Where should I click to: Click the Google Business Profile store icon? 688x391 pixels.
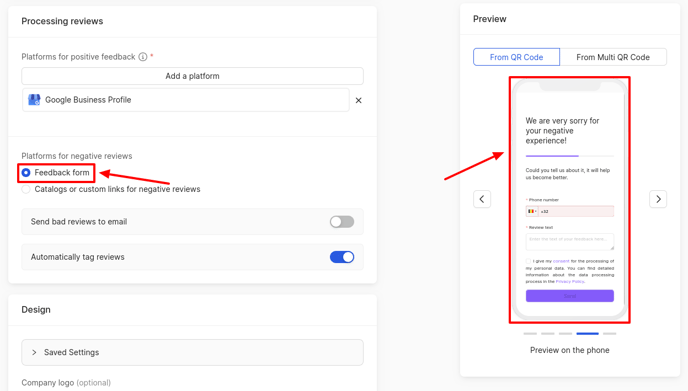[34, 100]
